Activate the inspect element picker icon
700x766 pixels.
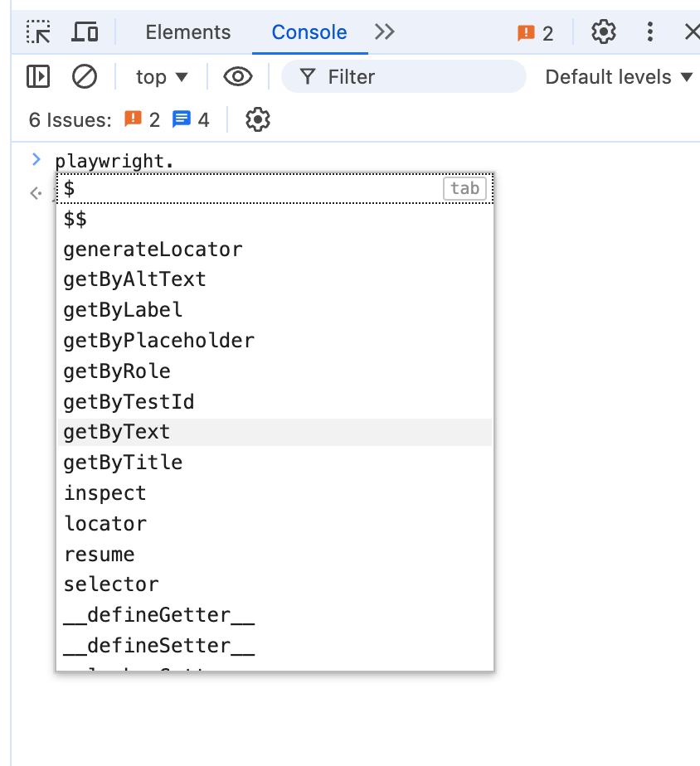[38, 32]
